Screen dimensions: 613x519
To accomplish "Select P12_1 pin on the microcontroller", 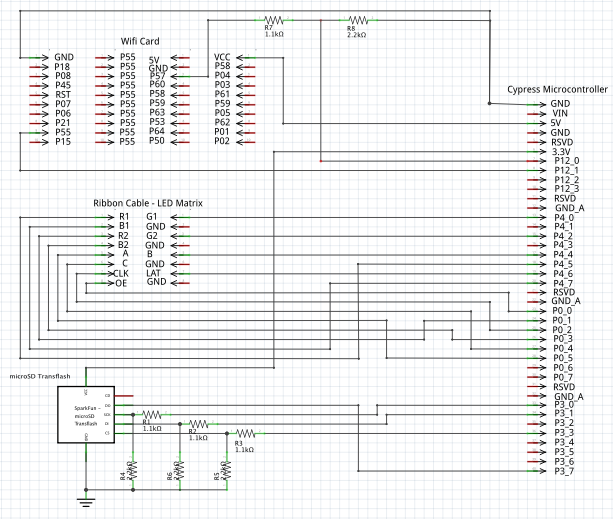I will [x=566, y=170].
